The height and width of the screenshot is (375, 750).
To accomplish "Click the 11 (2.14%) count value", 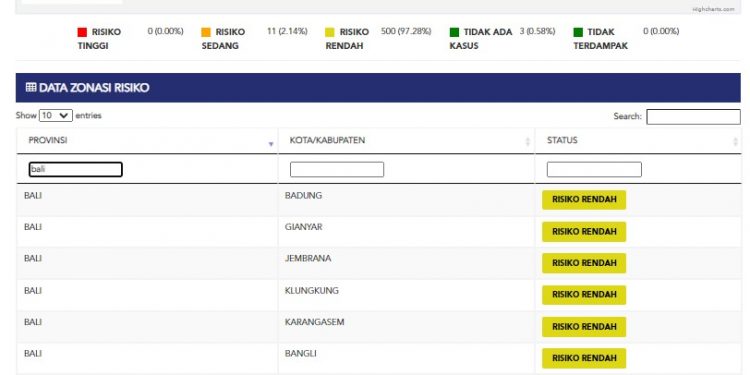I will tap(287, 32).
